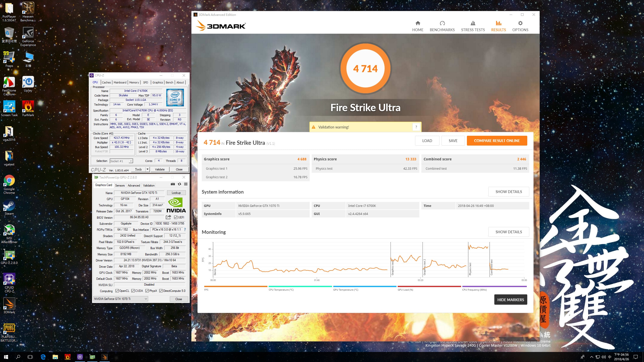Switch to the Caches tab in CPU-Z

[x=106, y=82]
